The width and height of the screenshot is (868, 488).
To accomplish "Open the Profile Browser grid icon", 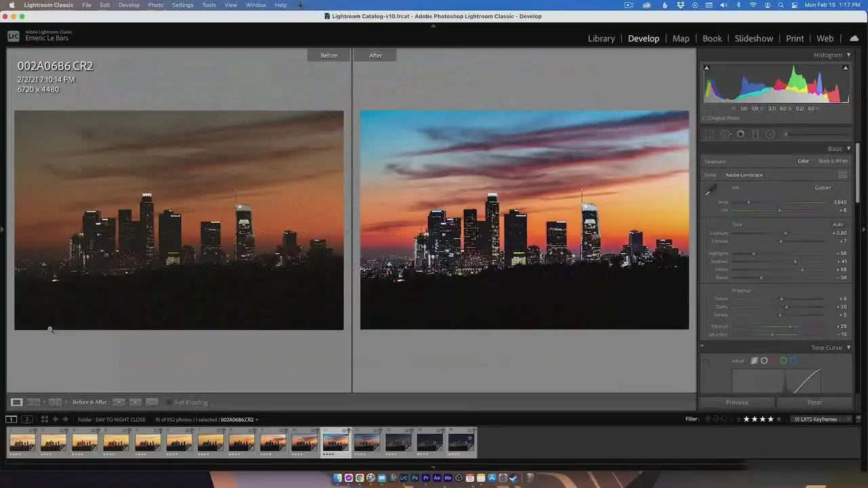I will coord(843,175).
